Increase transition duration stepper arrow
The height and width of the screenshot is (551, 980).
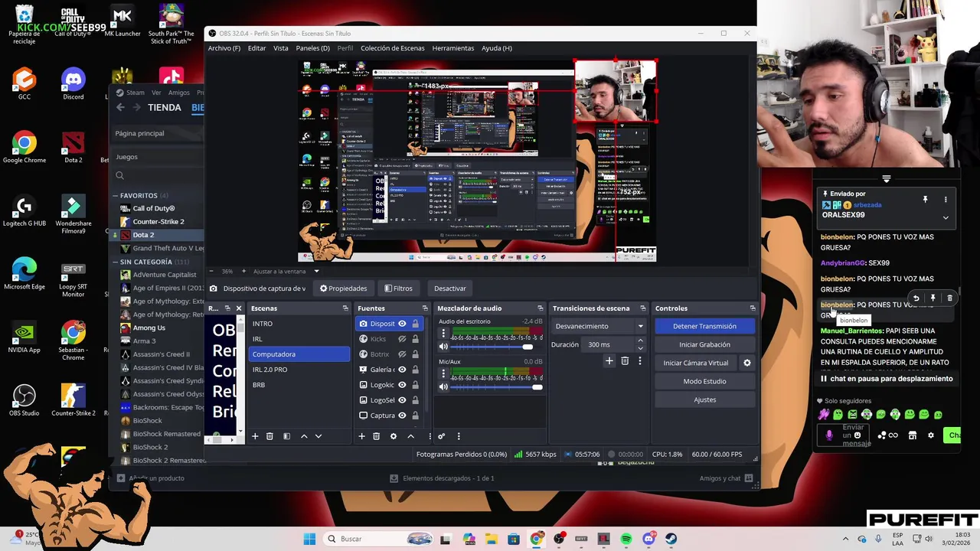[640, 342]
